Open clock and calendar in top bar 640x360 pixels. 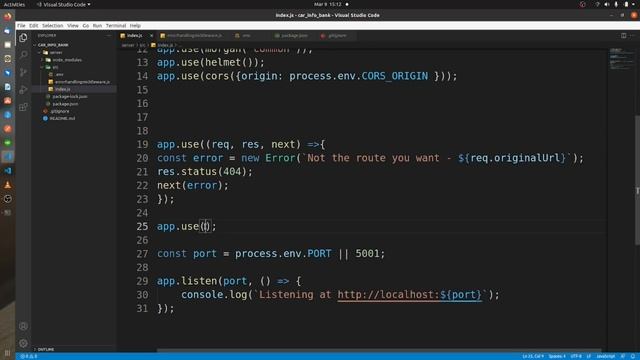click(x=328, y=4)
